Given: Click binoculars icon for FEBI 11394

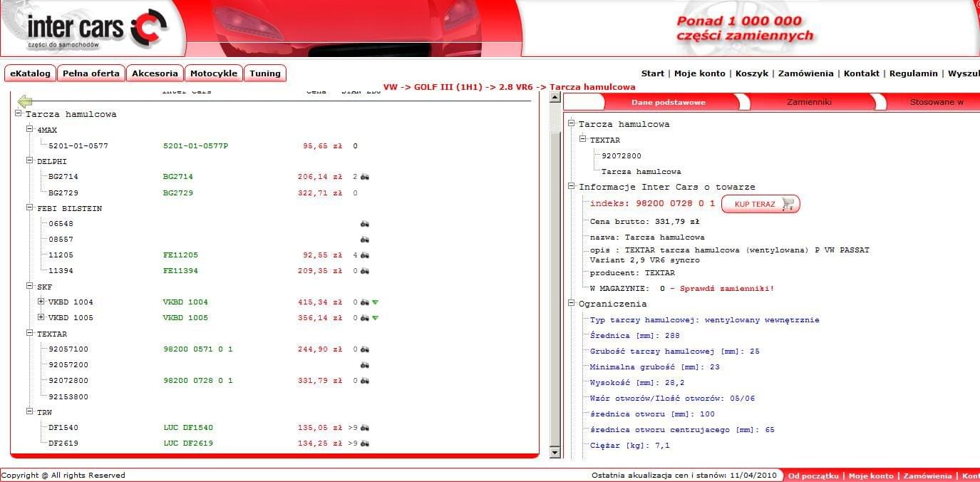Looking at the screenshot, I should [365, 271].
